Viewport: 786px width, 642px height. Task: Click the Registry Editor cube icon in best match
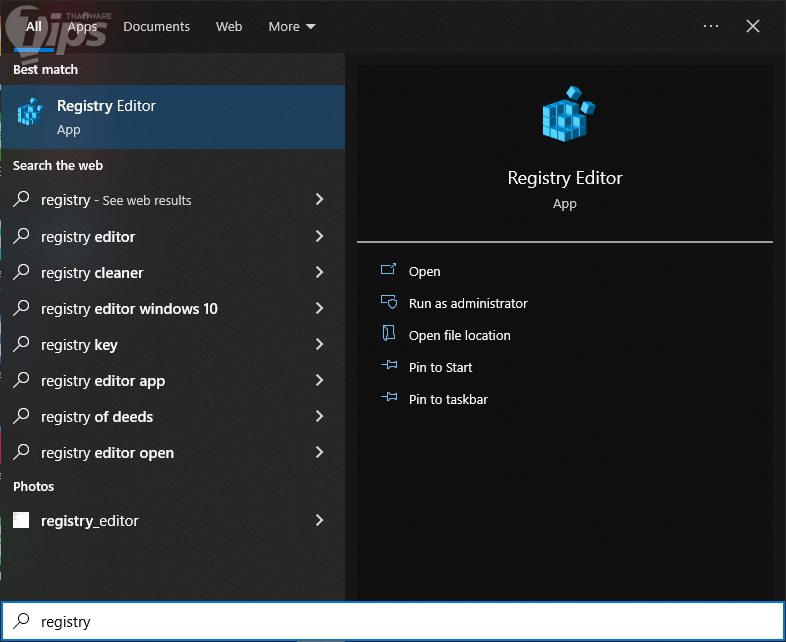coord(30,112)
